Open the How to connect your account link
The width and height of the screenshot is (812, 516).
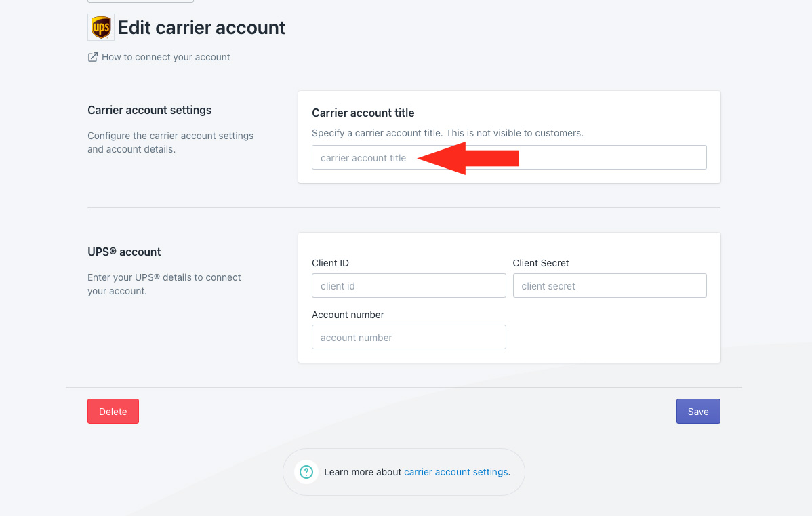click(165, 57)
